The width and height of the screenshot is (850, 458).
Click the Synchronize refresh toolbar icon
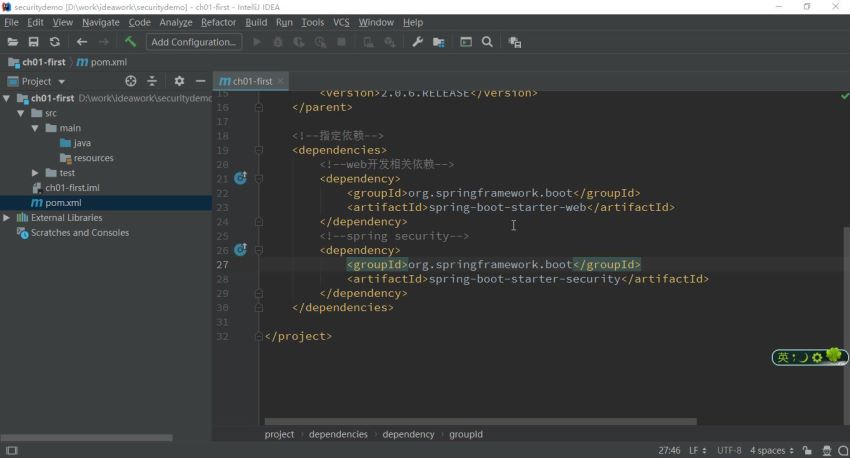(55, 42)
